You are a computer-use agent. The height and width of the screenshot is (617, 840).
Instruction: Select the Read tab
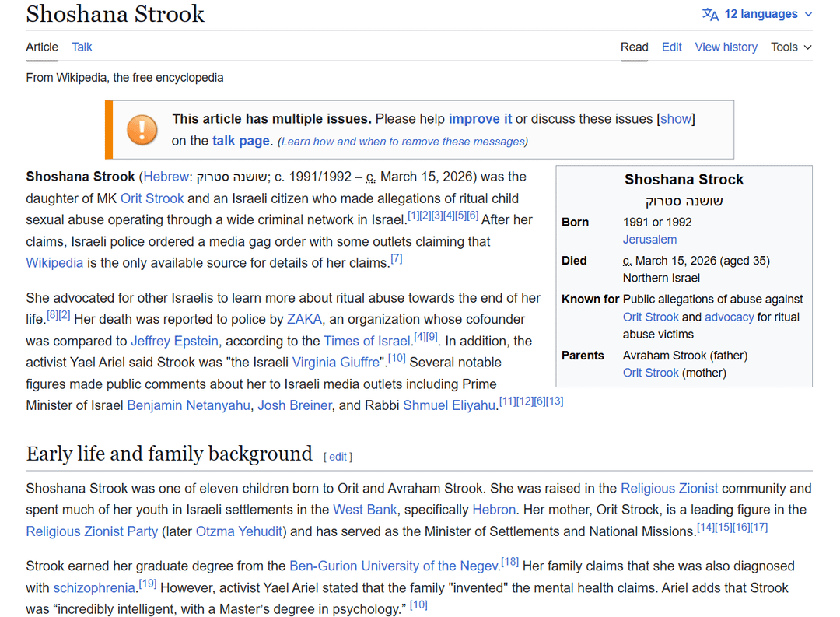(x=634, y=47)
